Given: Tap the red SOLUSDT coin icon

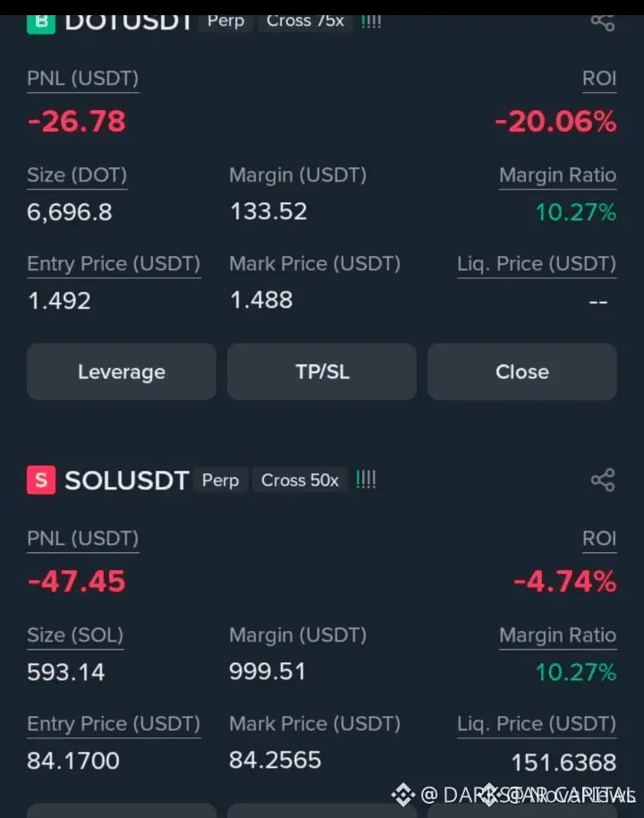Looking at the screenshot, I should [x=41, y=480].
